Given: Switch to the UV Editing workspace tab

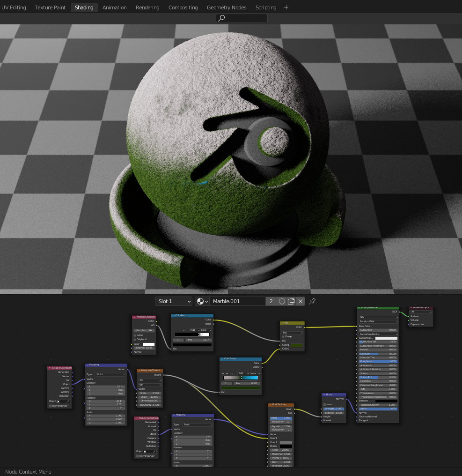Looking at the screenshot, I should click(14, 7).
